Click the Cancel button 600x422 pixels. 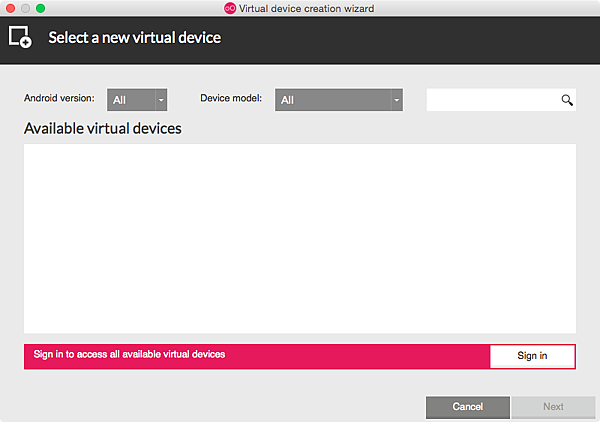click(x=468, y=407)
